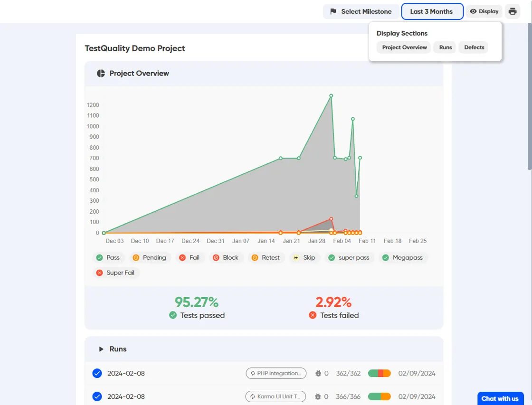Click the flag icon in Select Milestone

click(x=333, y=11)
